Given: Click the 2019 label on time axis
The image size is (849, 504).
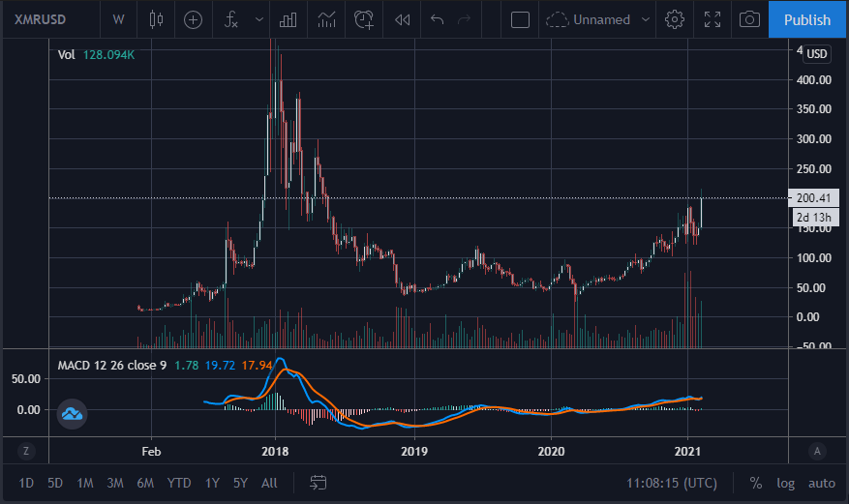Looking at the screenshot, I should [x=414, y=451].
